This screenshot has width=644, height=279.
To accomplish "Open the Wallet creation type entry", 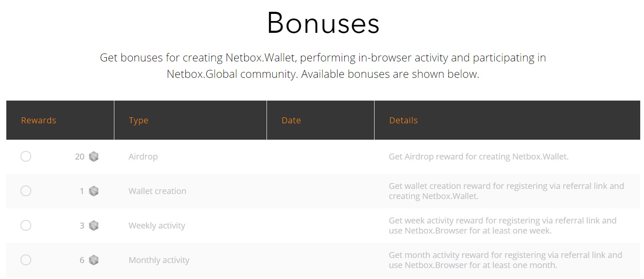I will pyautogui.click(x=157, y=191).
